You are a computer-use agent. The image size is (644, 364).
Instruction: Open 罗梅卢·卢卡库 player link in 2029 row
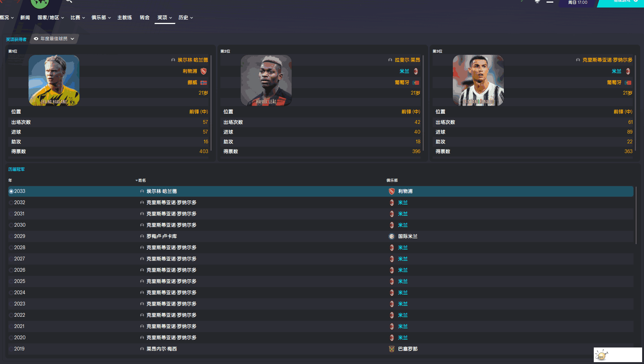(162, 236)
